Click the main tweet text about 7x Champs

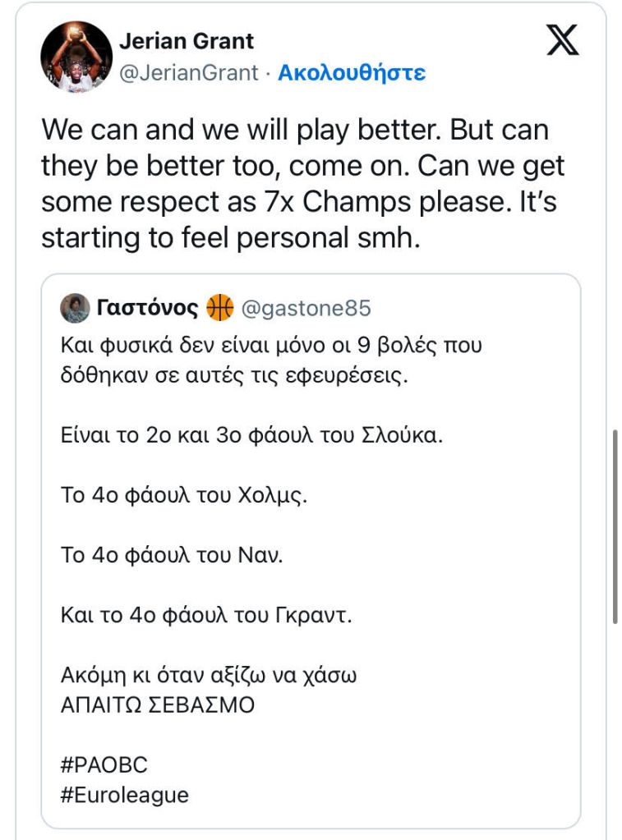pyautogui.click(x=302, y=185)
